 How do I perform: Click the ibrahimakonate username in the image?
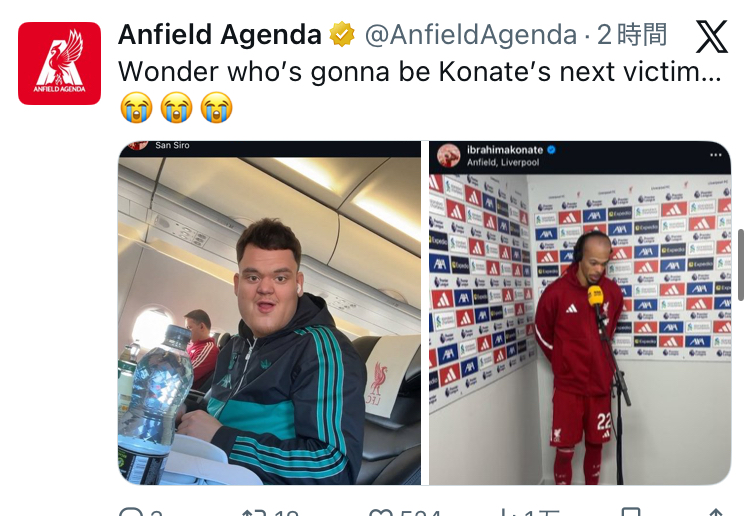(505, 150)
